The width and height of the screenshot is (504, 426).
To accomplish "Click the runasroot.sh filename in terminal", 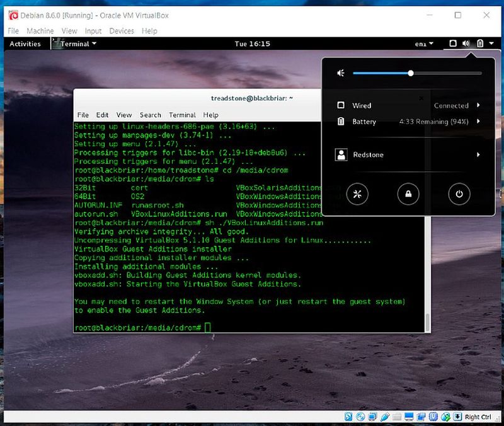I will [157, 205].
